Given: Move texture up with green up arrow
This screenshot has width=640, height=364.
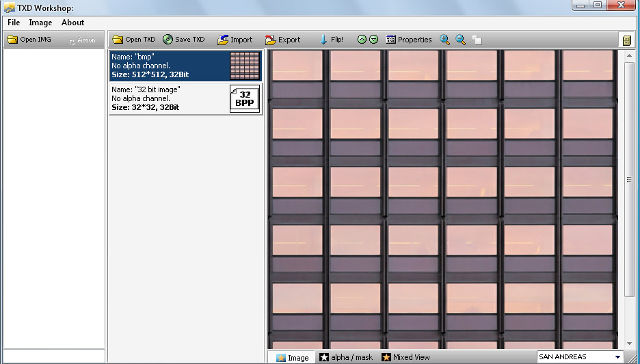Looking at the screenshot, I should click(x=362, y=40).
